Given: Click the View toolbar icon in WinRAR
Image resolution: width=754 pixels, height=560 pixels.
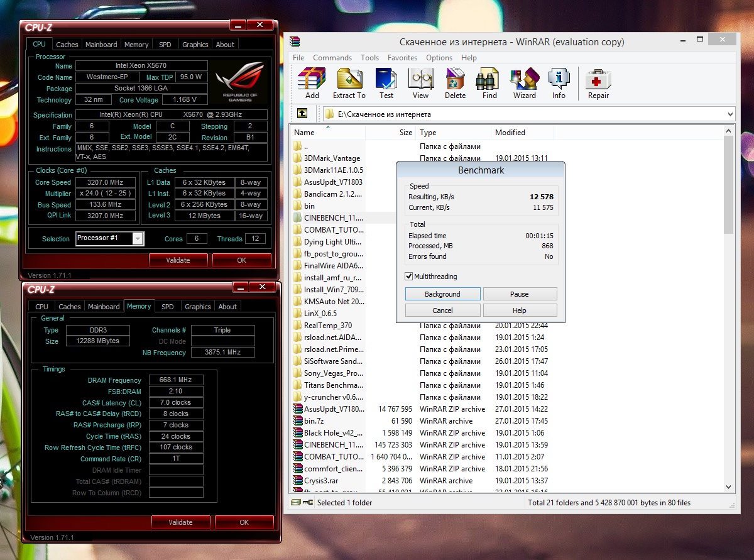Looking at the screenshot, I should tap(420, 84).
